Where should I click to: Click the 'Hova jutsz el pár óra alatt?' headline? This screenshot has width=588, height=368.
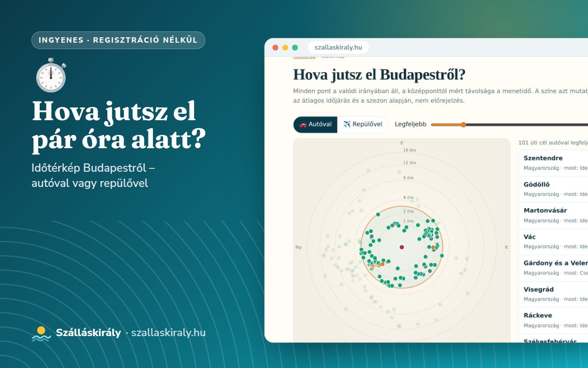pyautogui.click(x=118, y=126)
